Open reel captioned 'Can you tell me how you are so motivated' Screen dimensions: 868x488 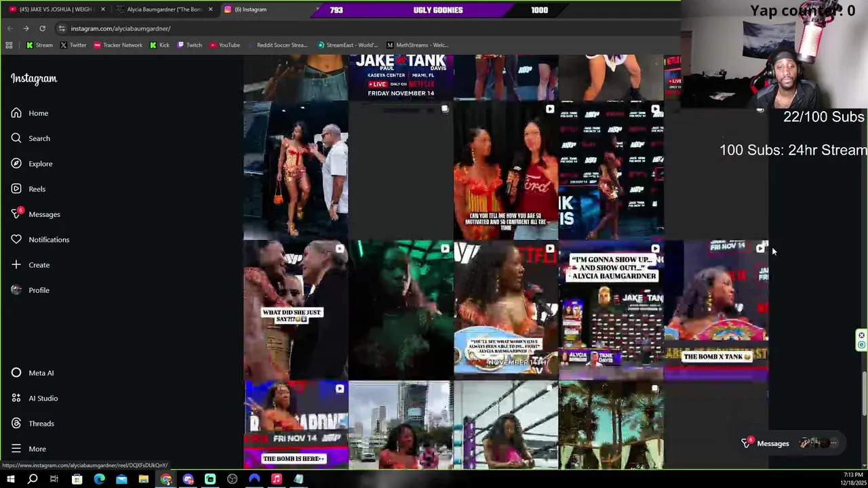pyautogui.click(x=506, y=171)
